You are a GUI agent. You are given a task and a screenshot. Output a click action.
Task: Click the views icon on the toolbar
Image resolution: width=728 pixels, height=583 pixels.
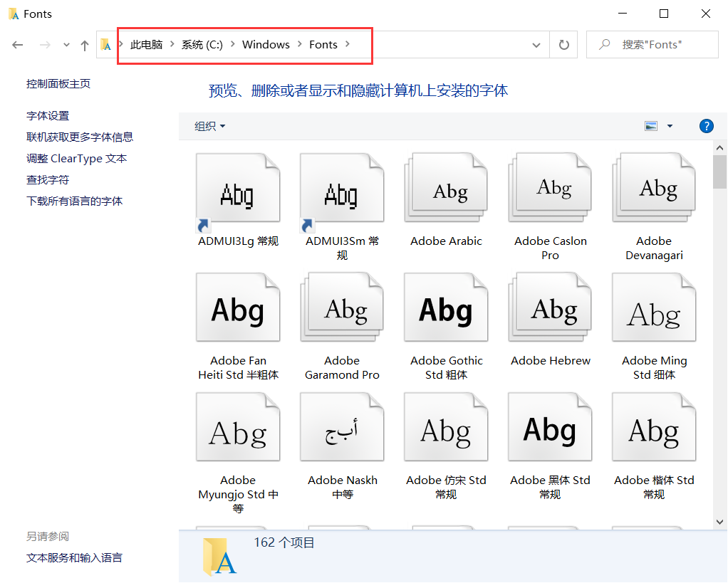(x=651, y=125)
